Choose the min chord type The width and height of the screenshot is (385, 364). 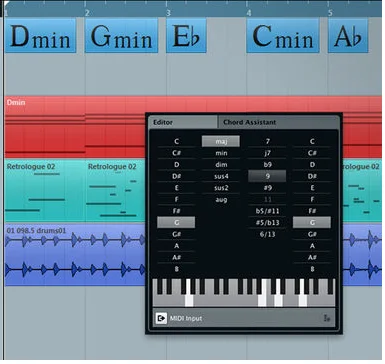pos(221,153)
